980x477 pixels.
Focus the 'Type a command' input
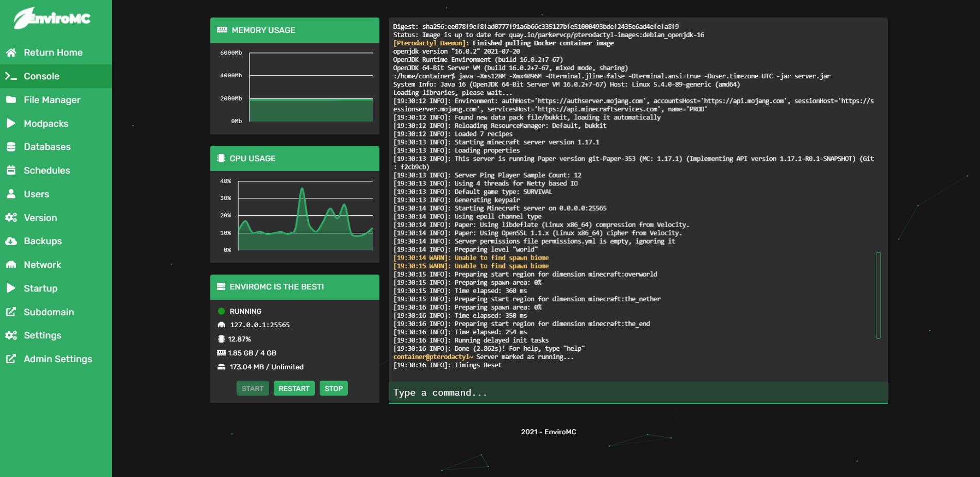tap(637, 393)
